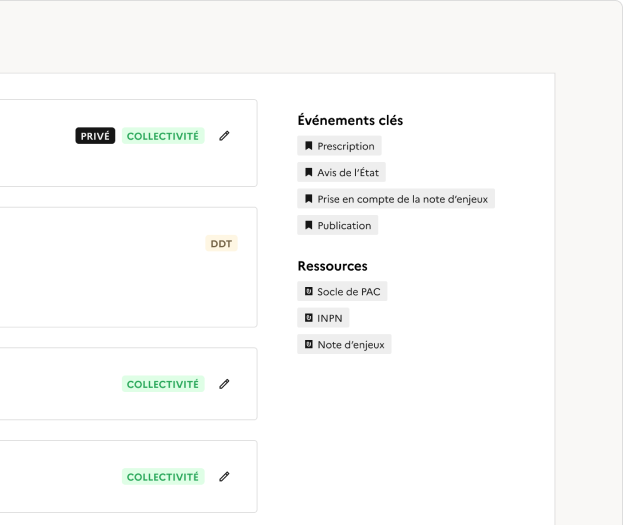Click the black PRIVÉ badge

coord(96,136)
